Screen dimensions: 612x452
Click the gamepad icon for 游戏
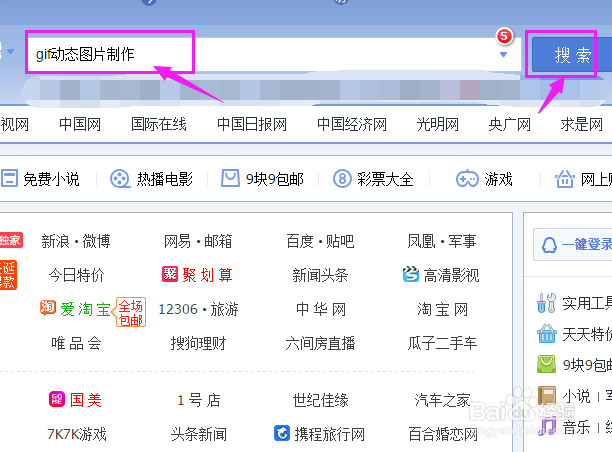[467, 179]
